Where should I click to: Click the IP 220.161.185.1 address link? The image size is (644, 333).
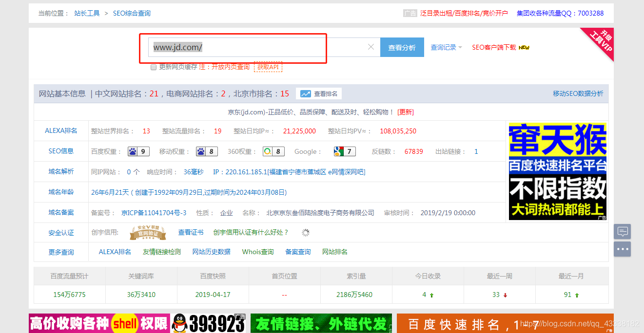tap(289, 172)
